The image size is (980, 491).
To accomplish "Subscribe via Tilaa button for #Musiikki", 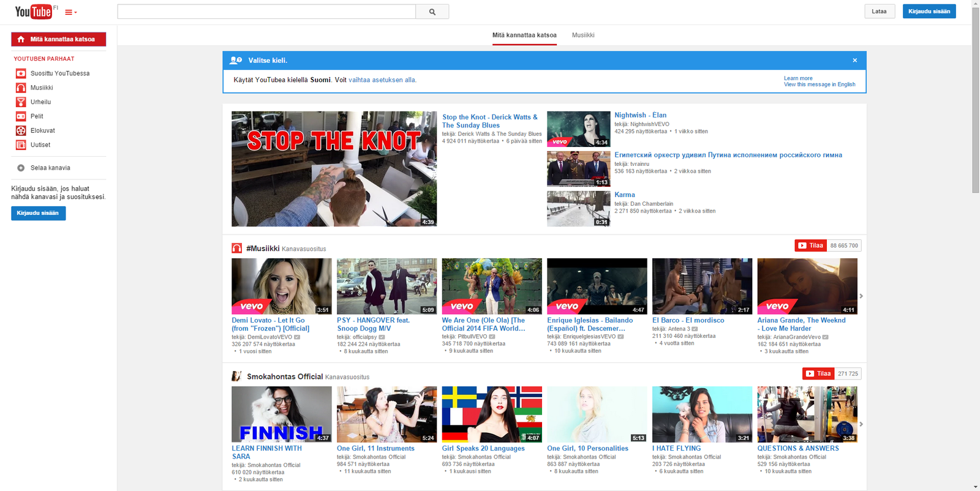I will coord(810,245).
